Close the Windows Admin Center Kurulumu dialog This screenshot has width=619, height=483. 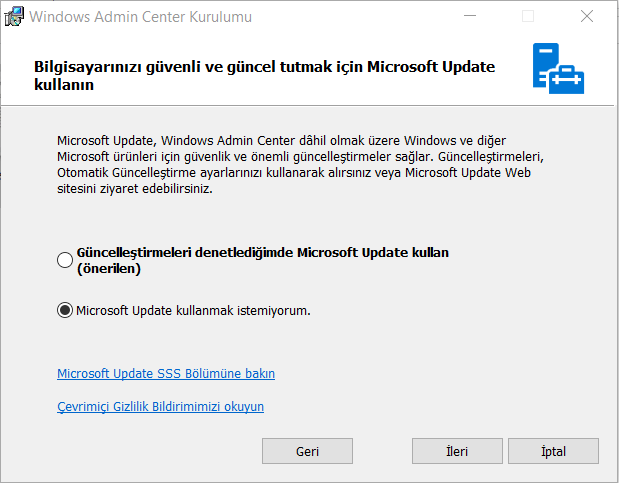585,17
